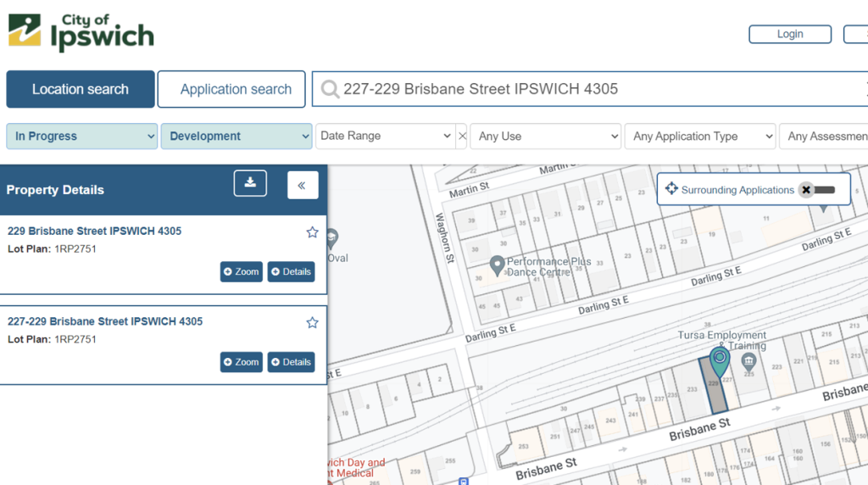Open the Any Use dropdown
Screen dimensions: 868x485
(545, 137)
